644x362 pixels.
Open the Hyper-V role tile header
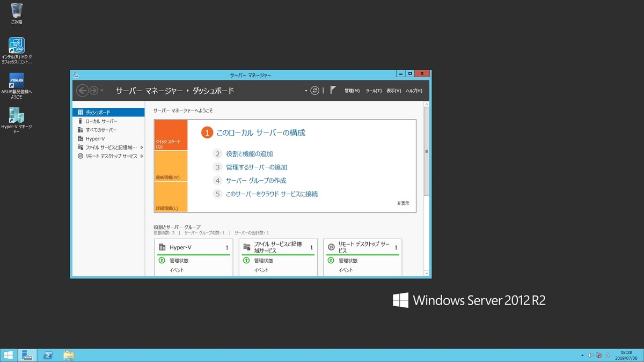tap(194, 247)
